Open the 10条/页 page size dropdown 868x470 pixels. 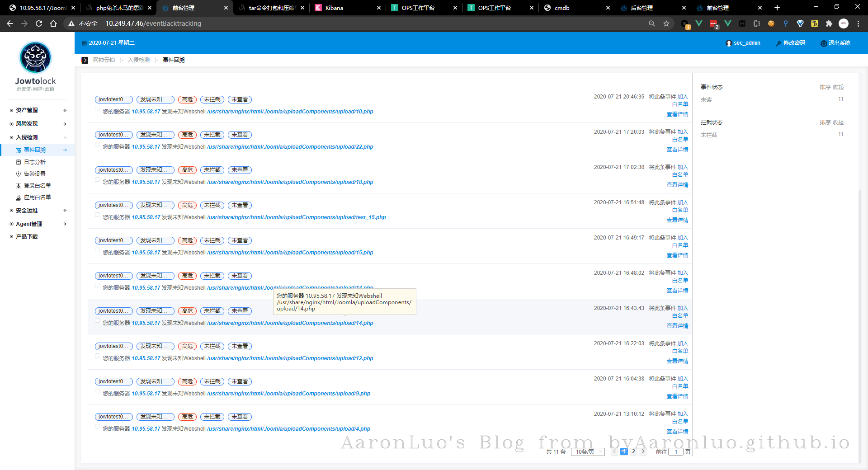tap(587, 452)
